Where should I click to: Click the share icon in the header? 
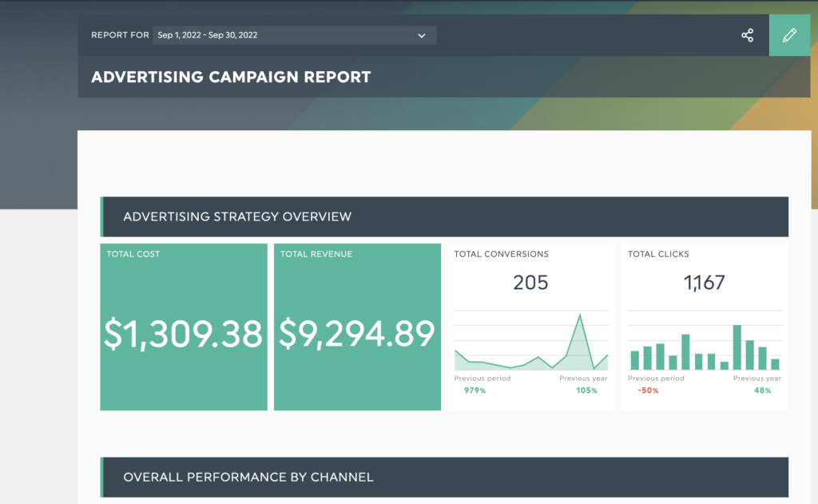(747, 35)
